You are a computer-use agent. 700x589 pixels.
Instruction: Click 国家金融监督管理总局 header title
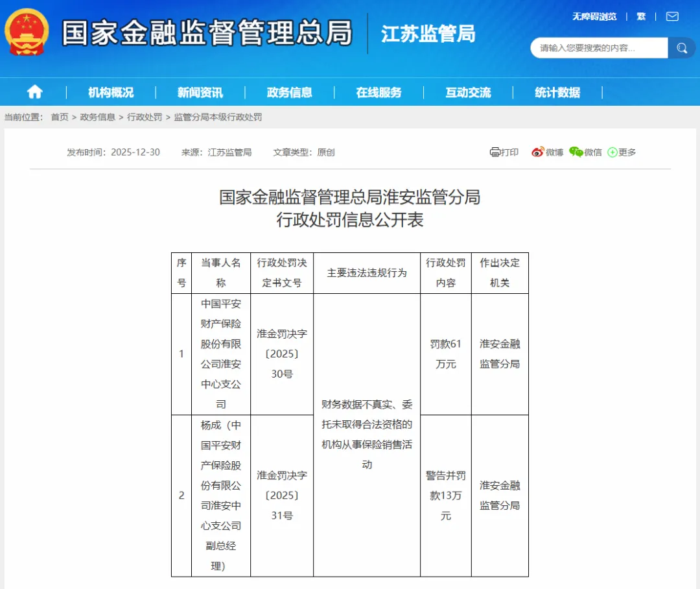(207, 32)
